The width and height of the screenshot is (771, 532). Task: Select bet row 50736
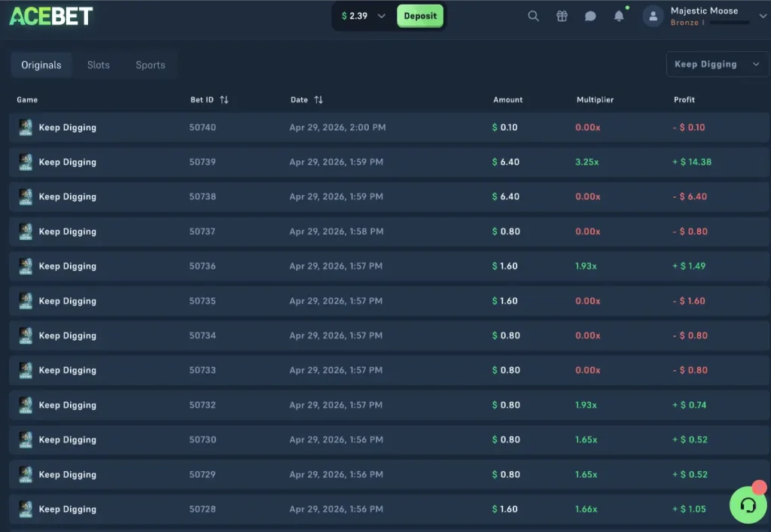pos(385,266)
